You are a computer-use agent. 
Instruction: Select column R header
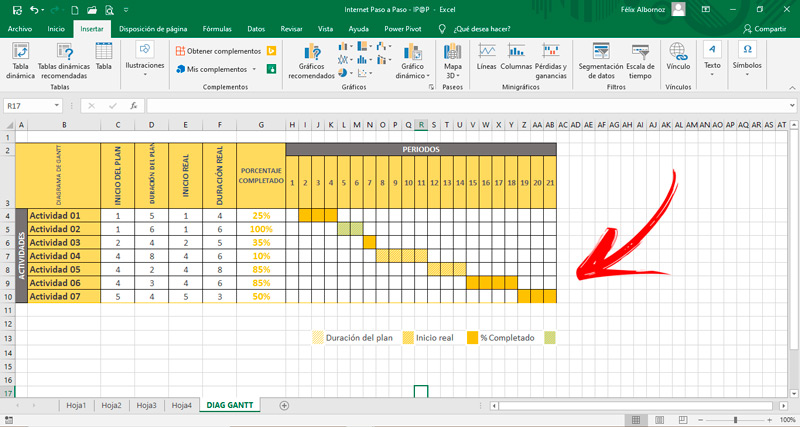click(x=421, y=124)
